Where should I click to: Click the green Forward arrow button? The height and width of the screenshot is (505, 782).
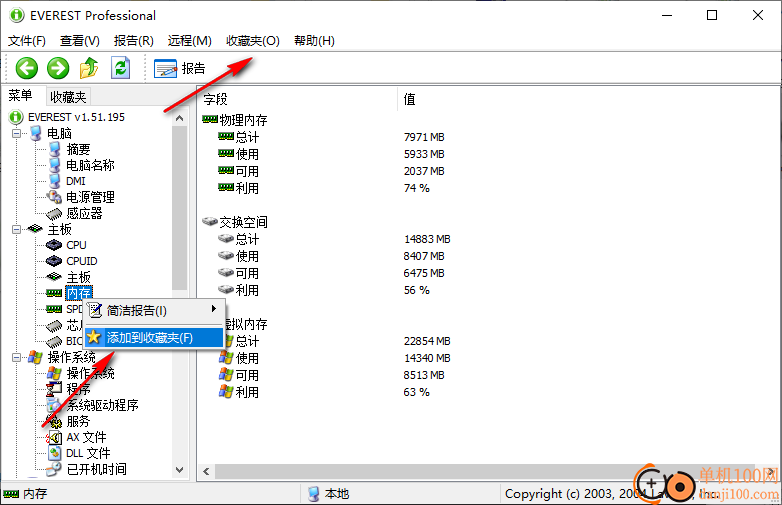pos(58,68)
